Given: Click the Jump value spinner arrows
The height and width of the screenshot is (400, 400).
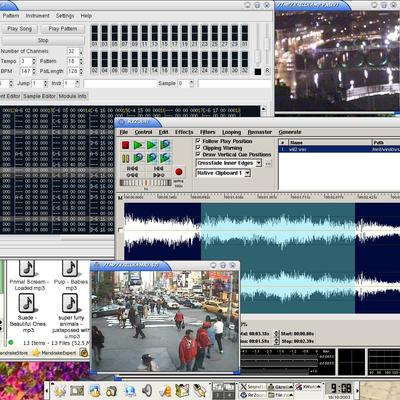Looking at the screenshot, I should pos(45,83).
